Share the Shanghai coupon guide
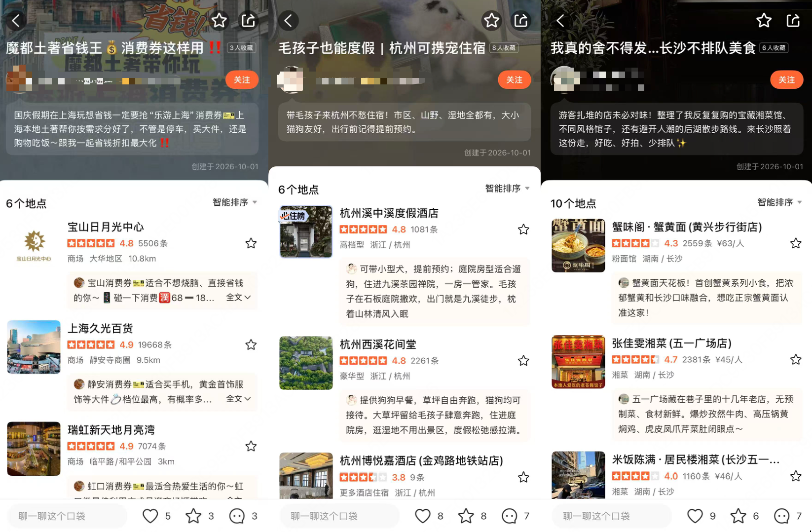Image resolution: width=812 pixels, height=532 pixels. click(x=248, y=21)
